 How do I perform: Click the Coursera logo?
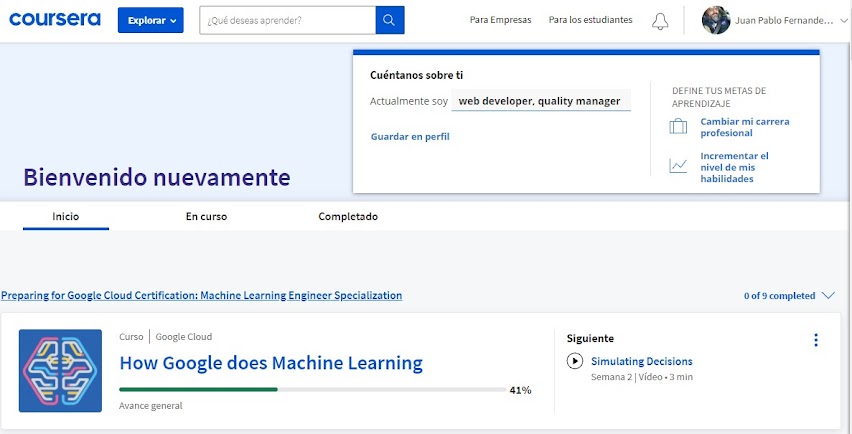click(54, 20)
